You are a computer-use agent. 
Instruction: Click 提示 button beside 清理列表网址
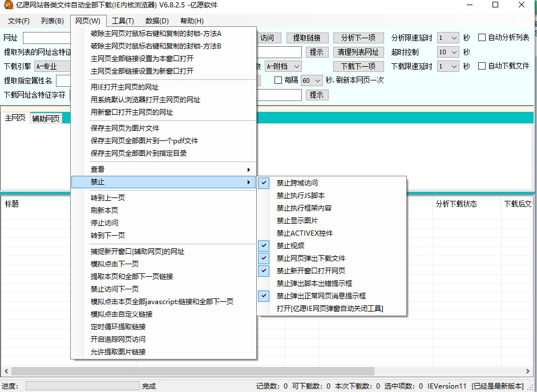point(317,52)
